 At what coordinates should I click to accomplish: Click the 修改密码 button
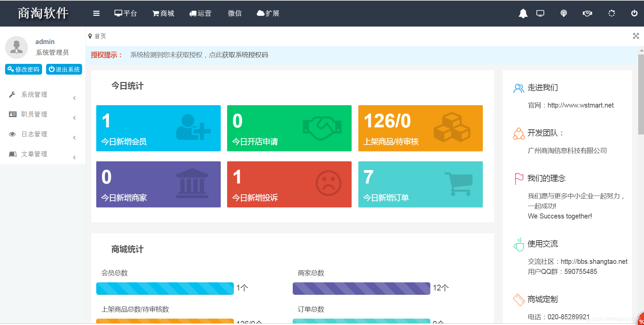(x=24, y=69)
